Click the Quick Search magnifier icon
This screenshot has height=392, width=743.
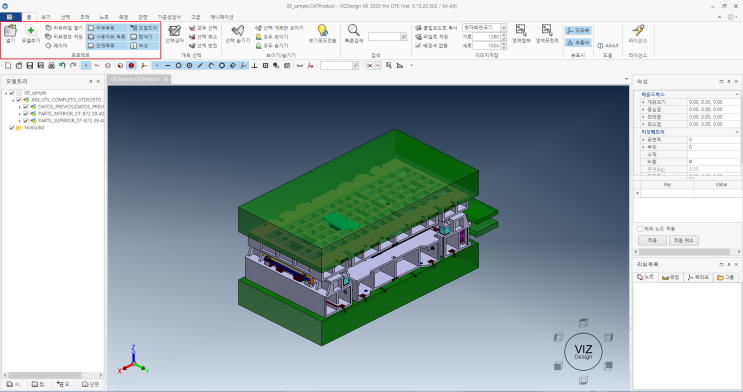(353, 31)
